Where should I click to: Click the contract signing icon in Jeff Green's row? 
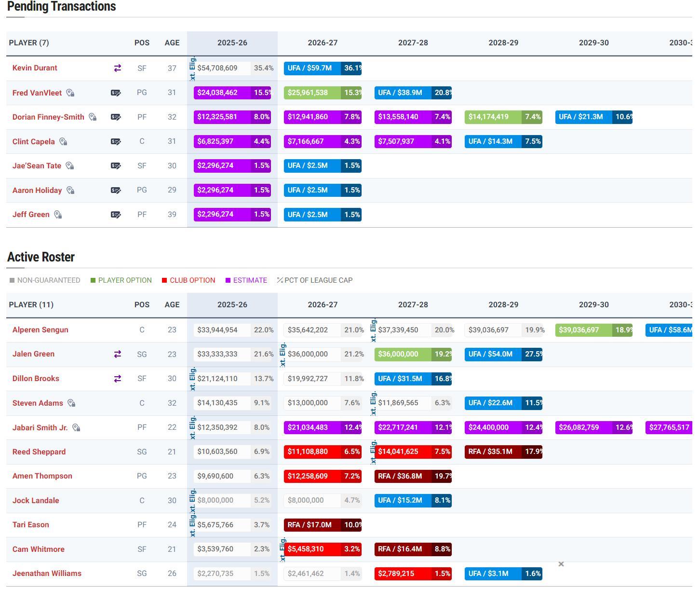coord(116,215)
